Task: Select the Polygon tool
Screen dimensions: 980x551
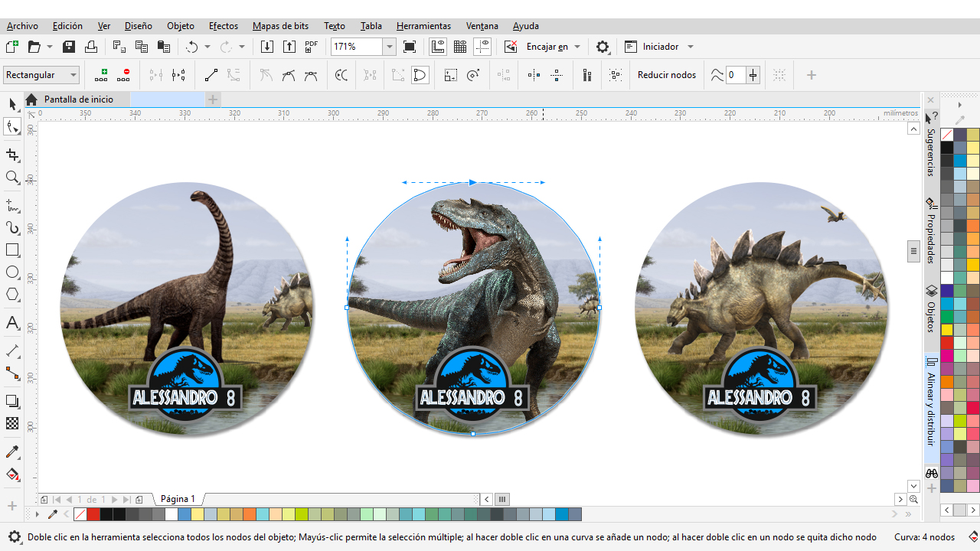Action: coord(12,295)
